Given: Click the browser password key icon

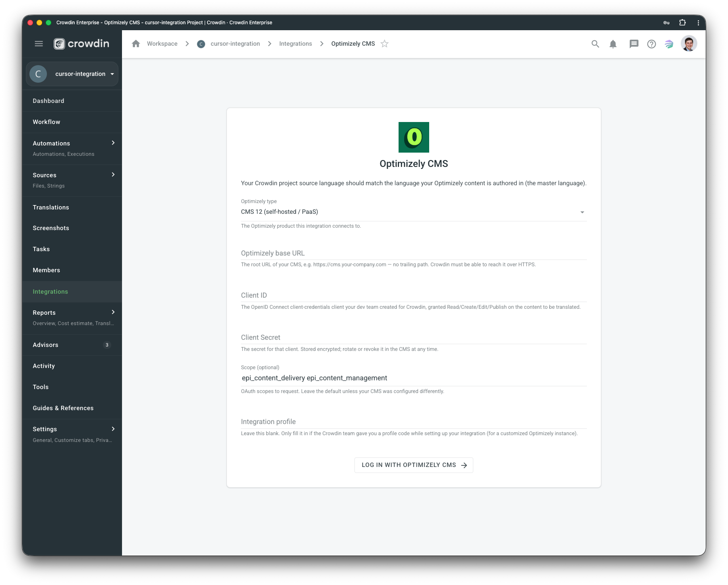Looking at the screenshot, I should 666,23.
